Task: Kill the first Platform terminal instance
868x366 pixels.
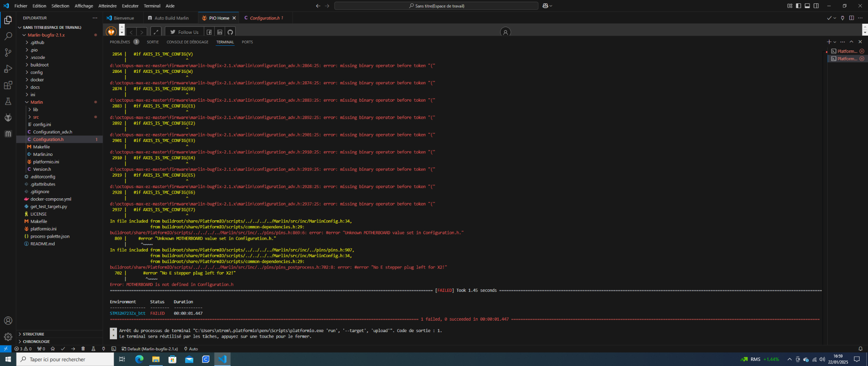Action: pos(862,51)
